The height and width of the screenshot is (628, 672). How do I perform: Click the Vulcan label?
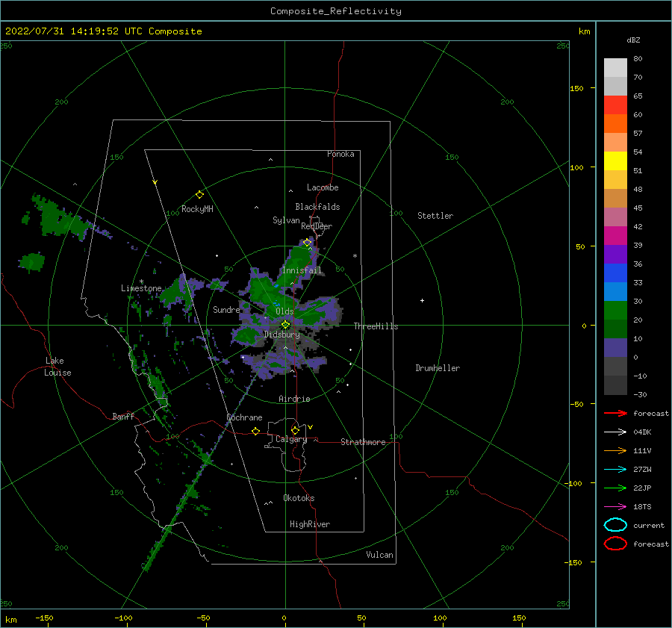(x=379, y=555)
